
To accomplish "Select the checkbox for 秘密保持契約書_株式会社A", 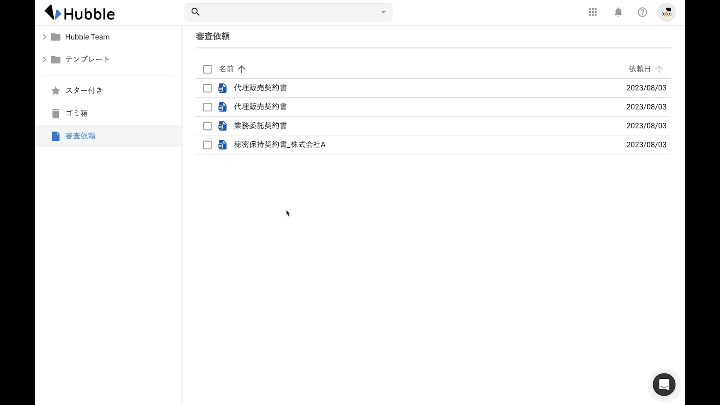I will click(x=208, y=145).
